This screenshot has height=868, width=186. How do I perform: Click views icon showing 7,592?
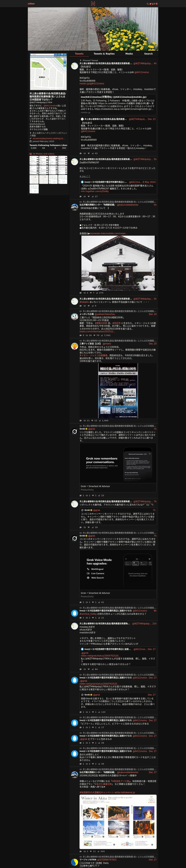click(x=102, y=335)
